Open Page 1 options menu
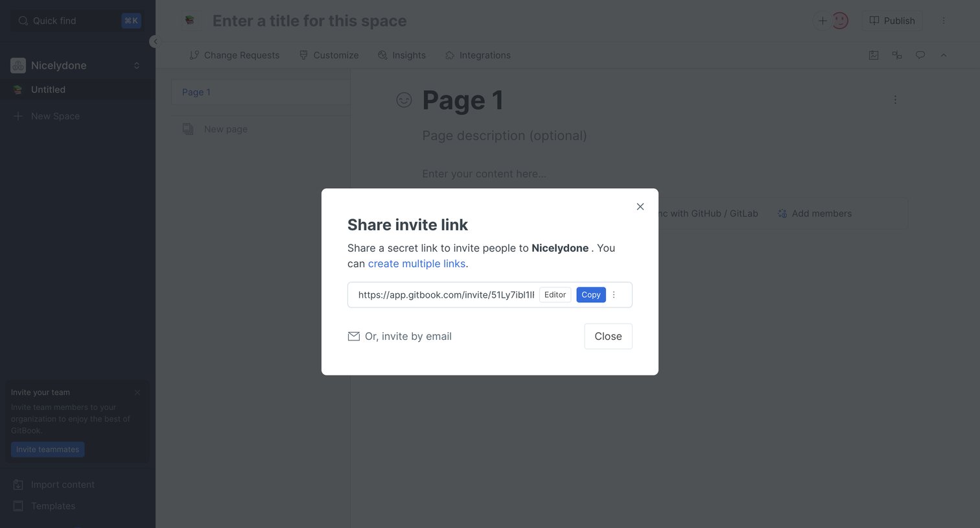The image size is (980, 528). click(895, 100)
